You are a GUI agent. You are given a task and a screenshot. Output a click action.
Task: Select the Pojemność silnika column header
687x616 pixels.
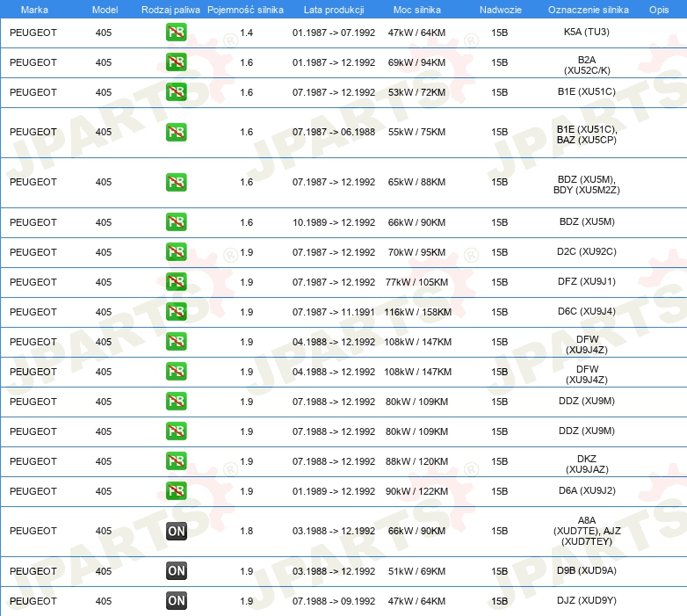click(246, 9)
